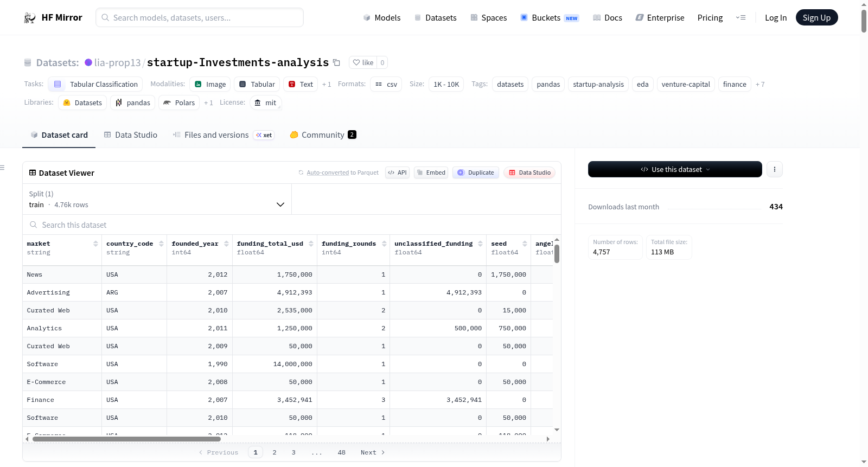Click the heart like button
Image resolution: width=868 pixels, height=467 pixels.
pos(363,62)
